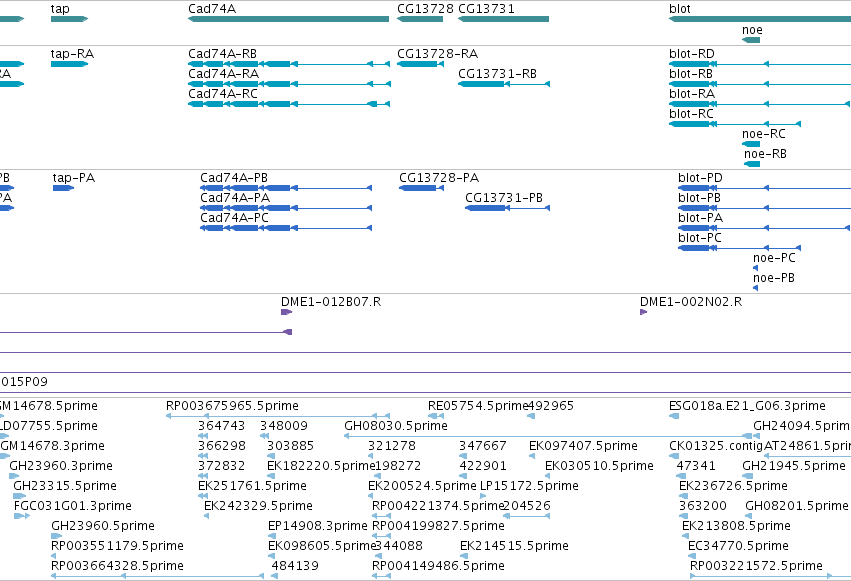The image size is (851, 581).
Task: Click CG13731-RB transcript label
Action: tap(497, 74)
